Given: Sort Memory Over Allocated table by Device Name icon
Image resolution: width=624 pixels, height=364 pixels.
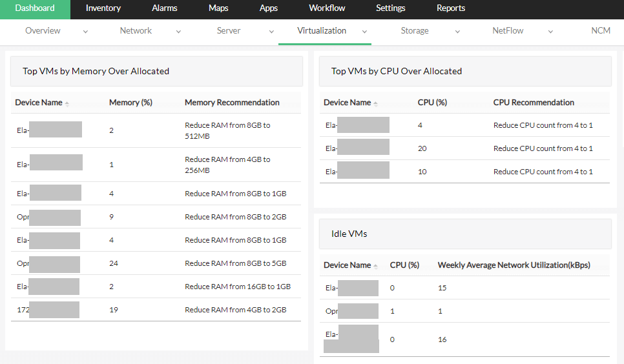Looking at the screenshot, I should pyautogui.click(x=67, y=103).
